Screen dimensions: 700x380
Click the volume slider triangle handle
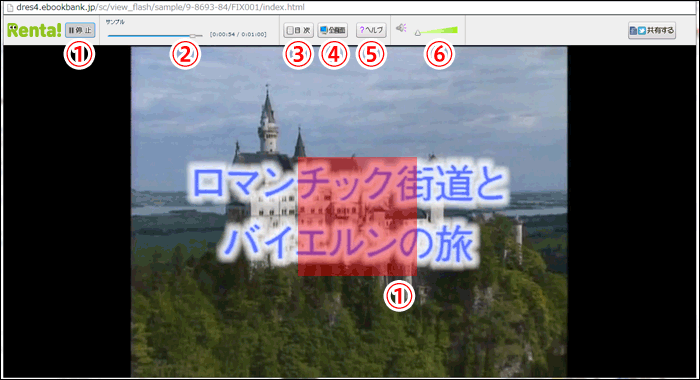click(x=417, y=33)
